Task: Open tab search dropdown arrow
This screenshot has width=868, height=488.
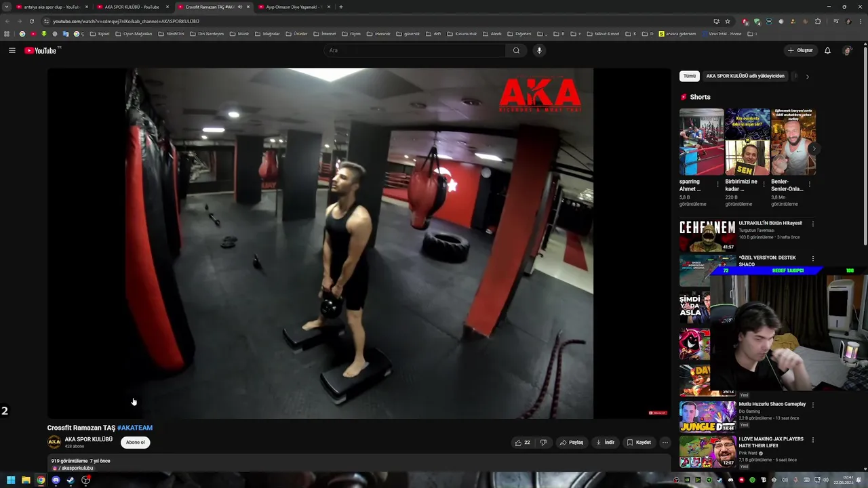Action: (x=6, y=7)
